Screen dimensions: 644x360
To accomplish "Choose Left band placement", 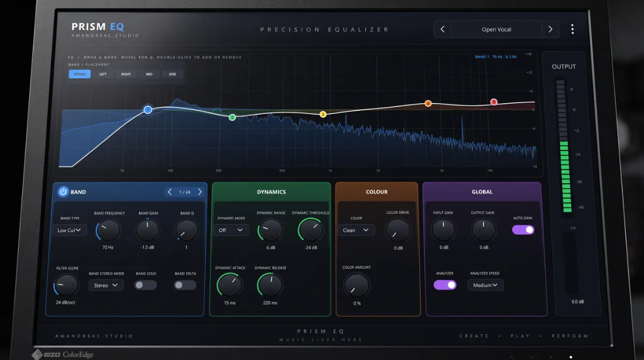I will point(103,74).
